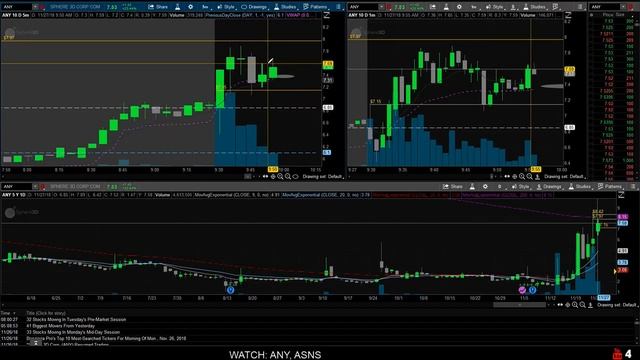Click red link icon beside top-left chart symbol
Screen dimensions: 640x360
point(42,7)
